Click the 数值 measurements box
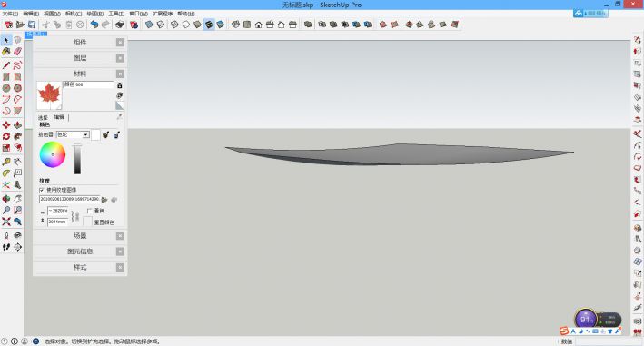Image resolution: width=644 pixels, height=346 pixels. click(x=609, y=341)
